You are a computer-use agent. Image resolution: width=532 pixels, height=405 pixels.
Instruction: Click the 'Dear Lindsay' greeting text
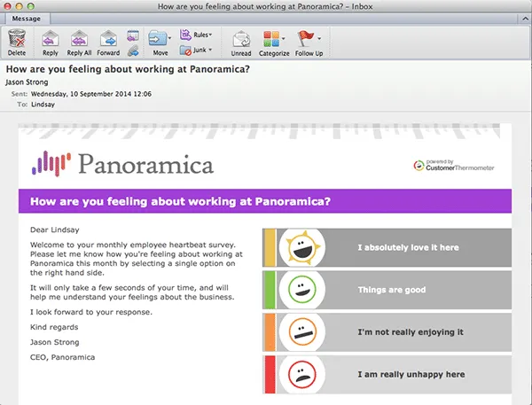click(55, 230)
